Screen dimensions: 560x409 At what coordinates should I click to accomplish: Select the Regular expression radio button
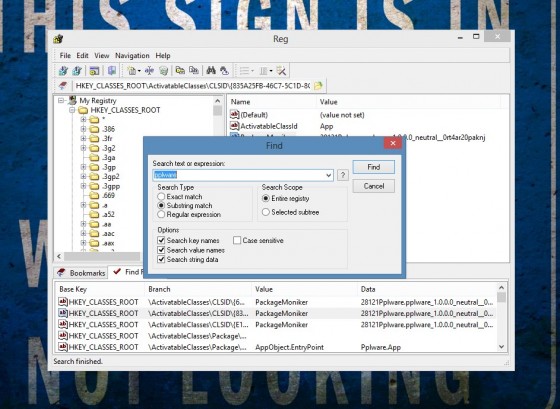pyautogui.click(x=161, y=214)
